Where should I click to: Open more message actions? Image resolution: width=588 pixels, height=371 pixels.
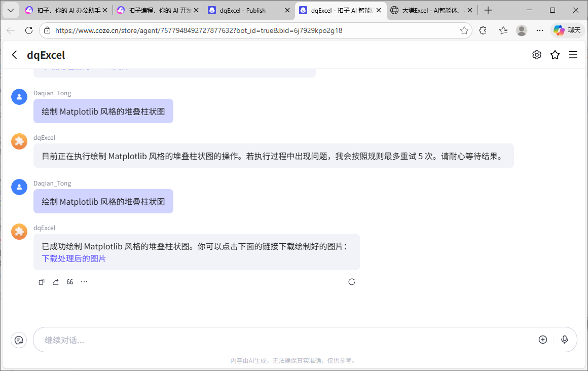point(84,281)
